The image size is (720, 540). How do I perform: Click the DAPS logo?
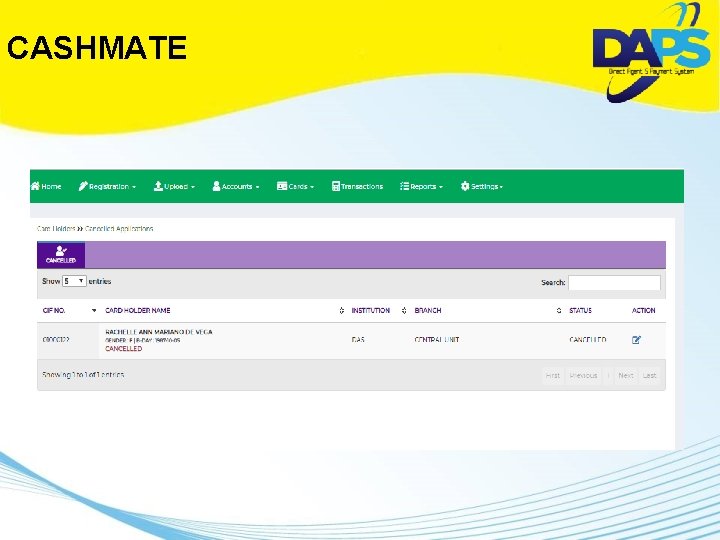coord(651,52)
